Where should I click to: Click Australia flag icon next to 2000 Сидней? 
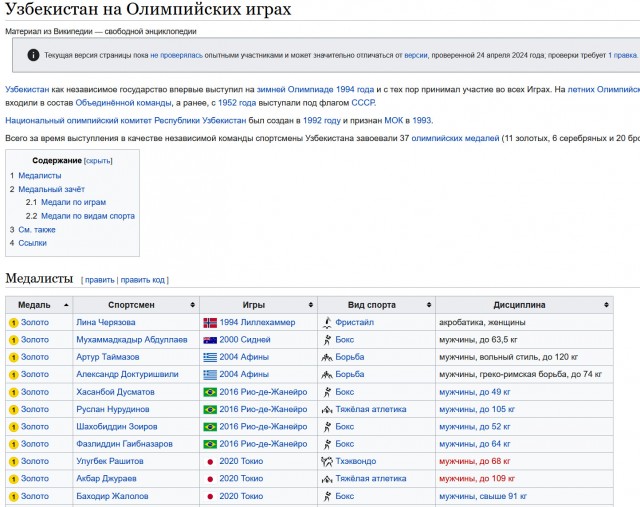pos(210,340)
